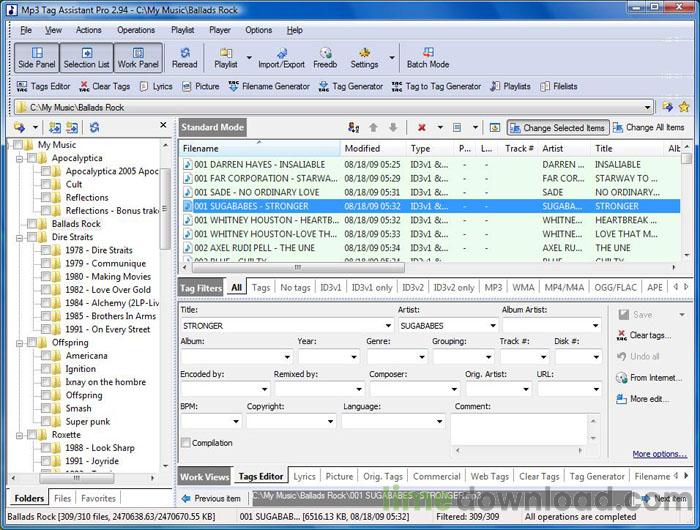
Task: Open the Operations menu
Action: (x=136, y=30)
